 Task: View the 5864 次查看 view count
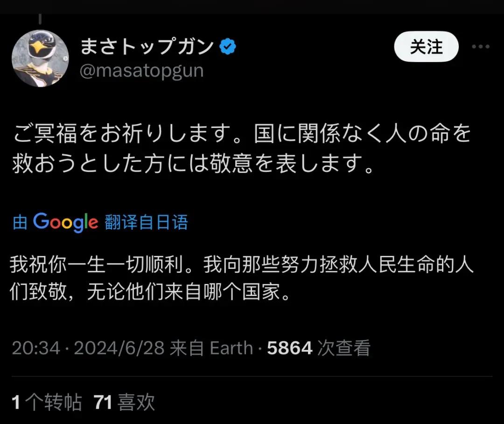tap(319, 348)
